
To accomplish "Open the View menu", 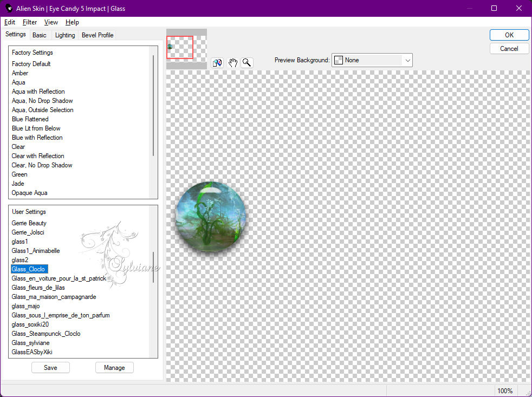I will [51, 22].
